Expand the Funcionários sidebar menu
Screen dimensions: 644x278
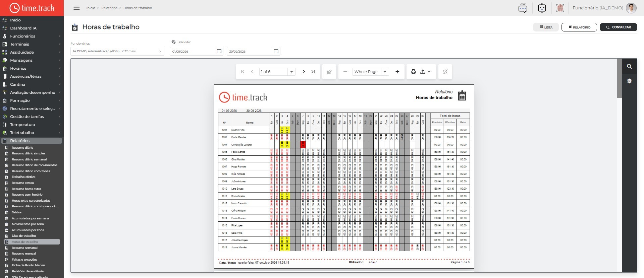(x=32, y=36)
